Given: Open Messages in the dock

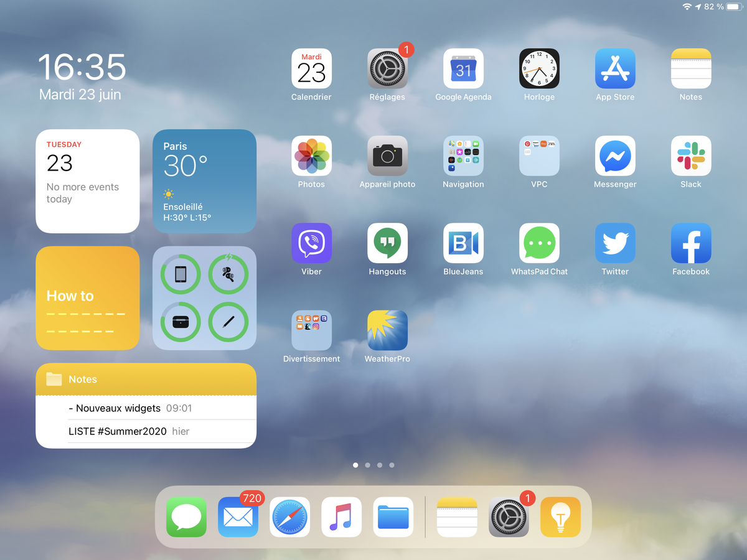Looking at the screenshot, I should tap(186, 516).
